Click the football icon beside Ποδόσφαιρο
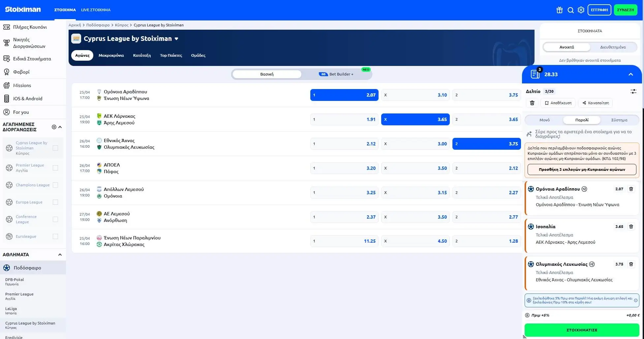 click(7, 268)
